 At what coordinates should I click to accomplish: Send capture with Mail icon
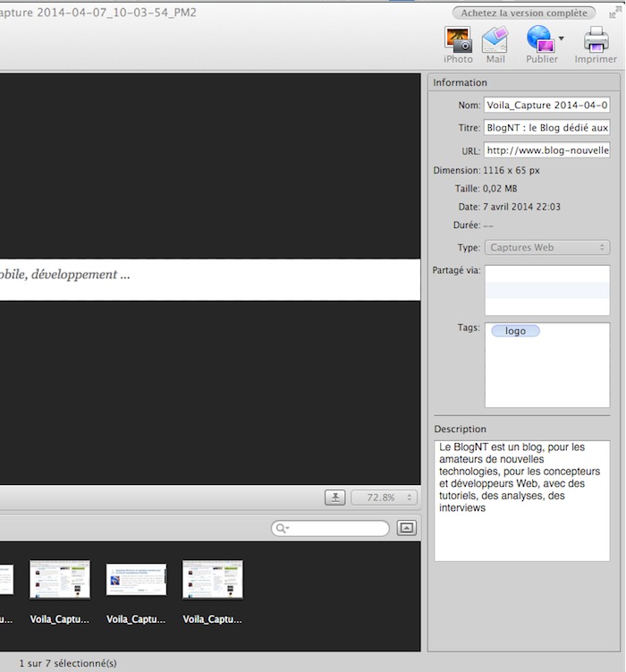(x=495, y=40)
